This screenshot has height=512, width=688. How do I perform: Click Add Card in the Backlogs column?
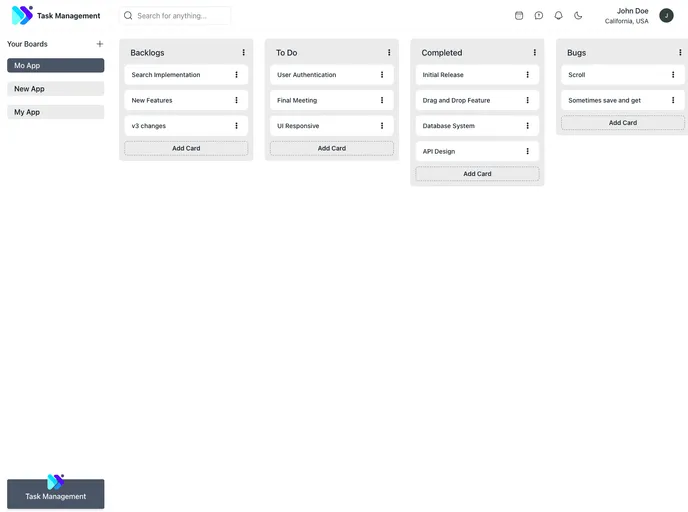(x=186, y=148)
